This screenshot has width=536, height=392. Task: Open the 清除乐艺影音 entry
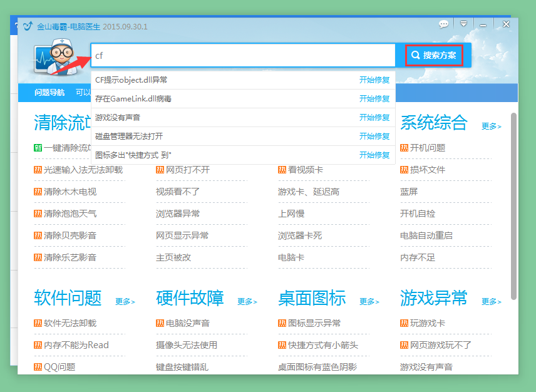click(70, 257)
